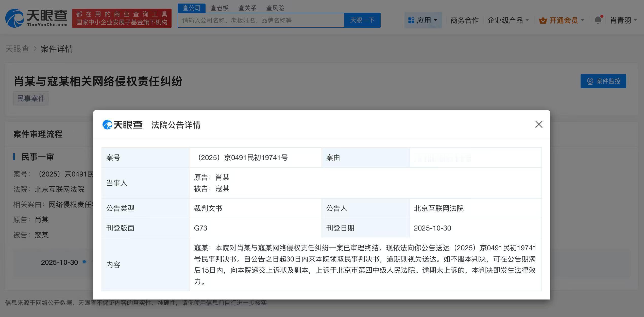Viewport: 644px width, 317px height.
Task: Click the Tianyancha logo inside the dialog
Action: pos(123,125)
